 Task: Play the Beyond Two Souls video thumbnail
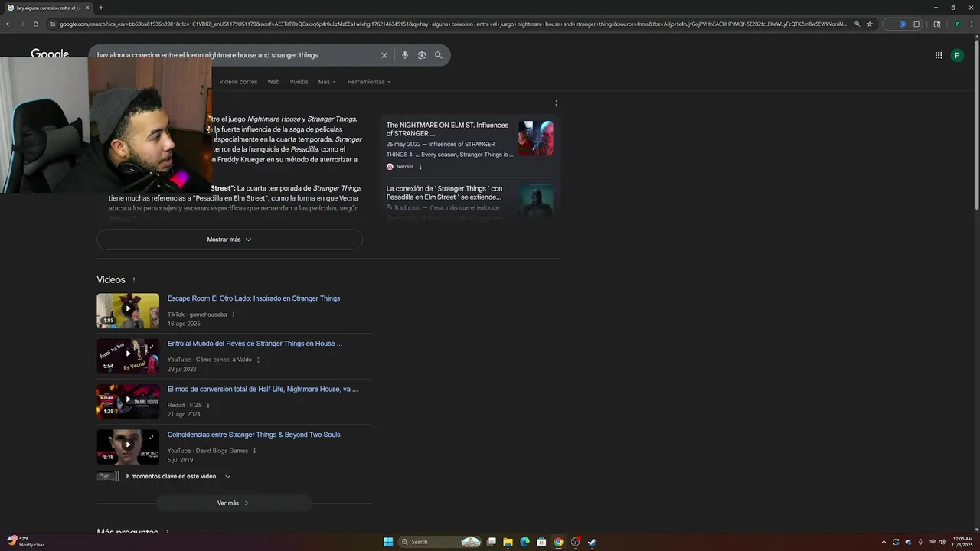(128, 447)
